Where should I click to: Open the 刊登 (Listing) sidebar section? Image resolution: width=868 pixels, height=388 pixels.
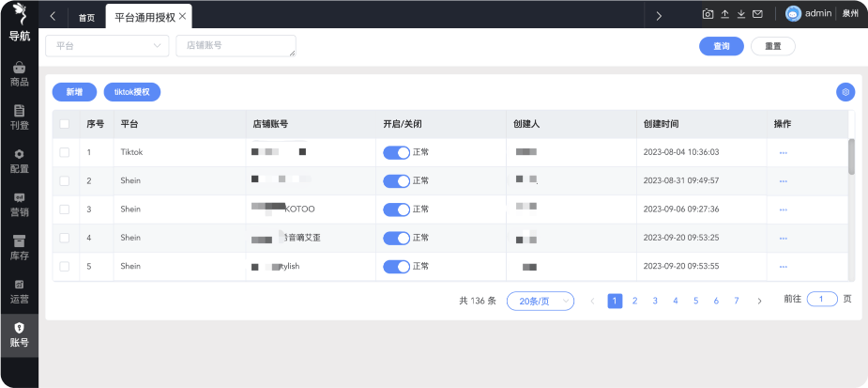click(19, 116)
